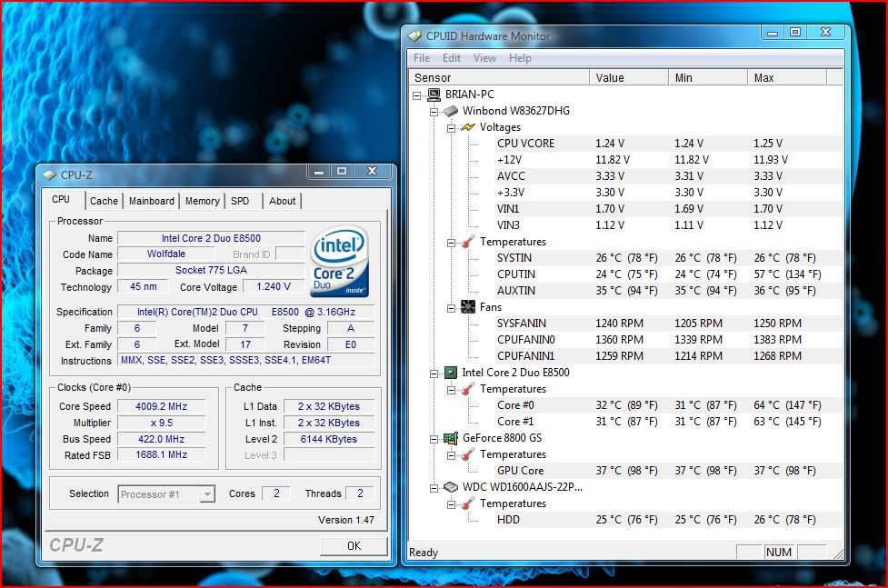Click the GeForce 8800 GS card icon
Image resolution: width=888 pixels, height=588 pixels.
450,438
